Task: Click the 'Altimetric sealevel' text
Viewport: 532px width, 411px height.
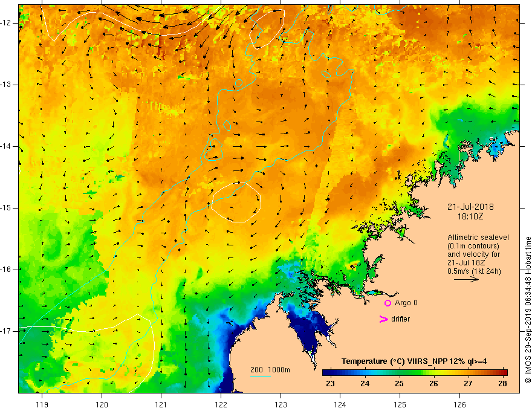Action: 478,238
